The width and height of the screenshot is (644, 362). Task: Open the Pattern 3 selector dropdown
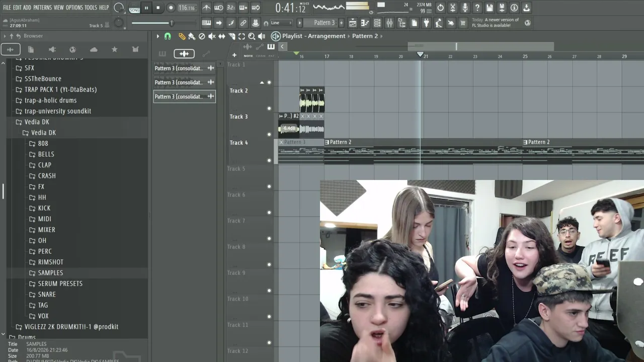pos(324,23)
